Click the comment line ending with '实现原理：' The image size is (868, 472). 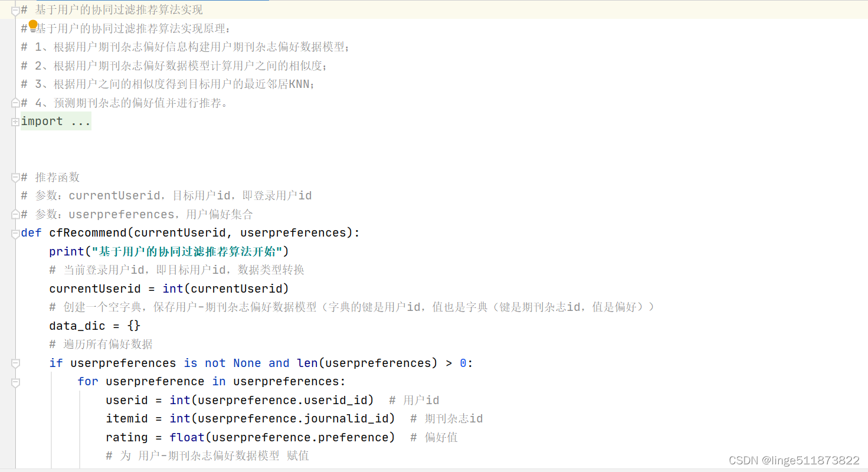127,28
